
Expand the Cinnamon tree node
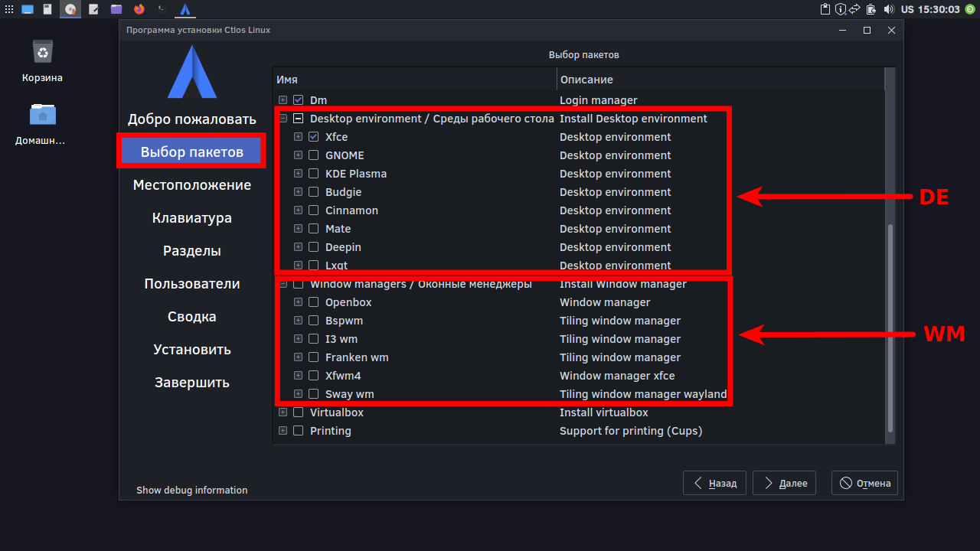tap(299, 210)
